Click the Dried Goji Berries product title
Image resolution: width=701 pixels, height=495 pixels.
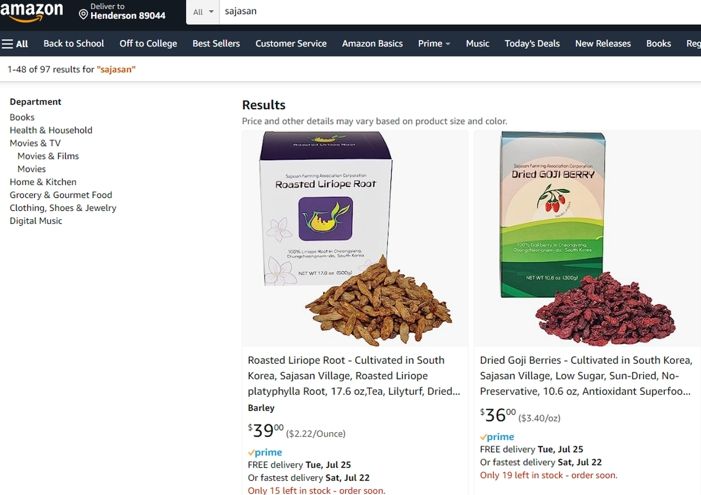[x=586, y=376]
